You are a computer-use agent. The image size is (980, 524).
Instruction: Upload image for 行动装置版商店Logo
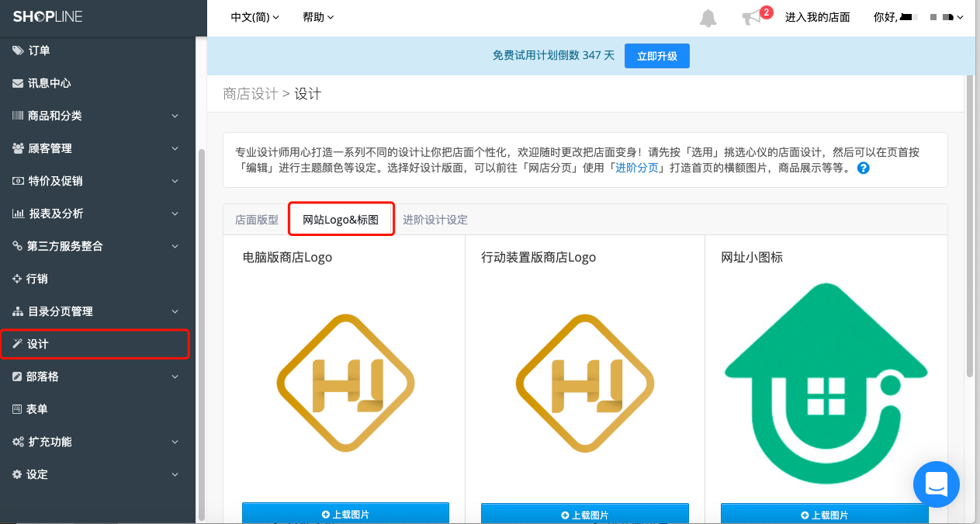click(x=585, y=514)
